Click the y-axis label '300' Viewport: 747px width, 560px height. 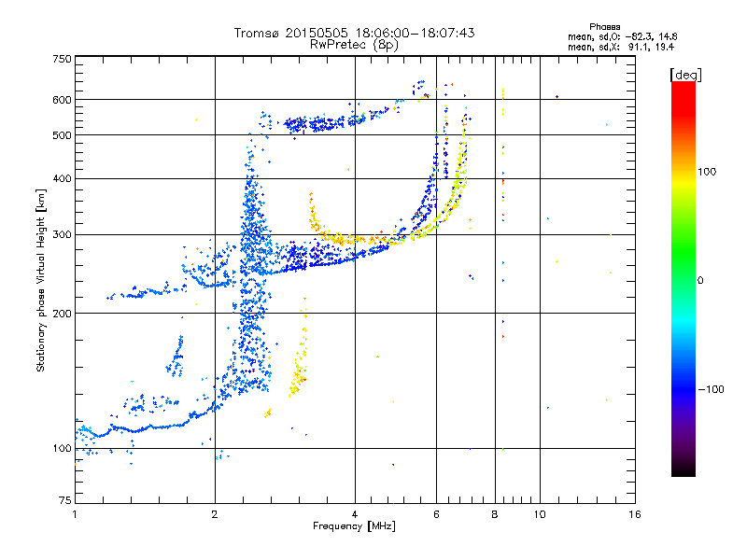62,234
